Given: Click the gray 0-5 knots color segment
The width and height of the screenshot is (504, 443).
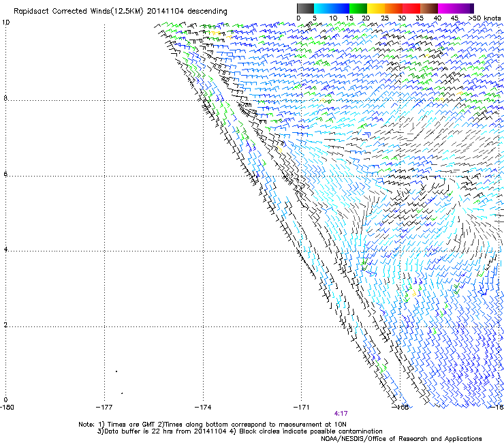Looking at the screenshot, I should pyautogui.click(x=305, y=8).
